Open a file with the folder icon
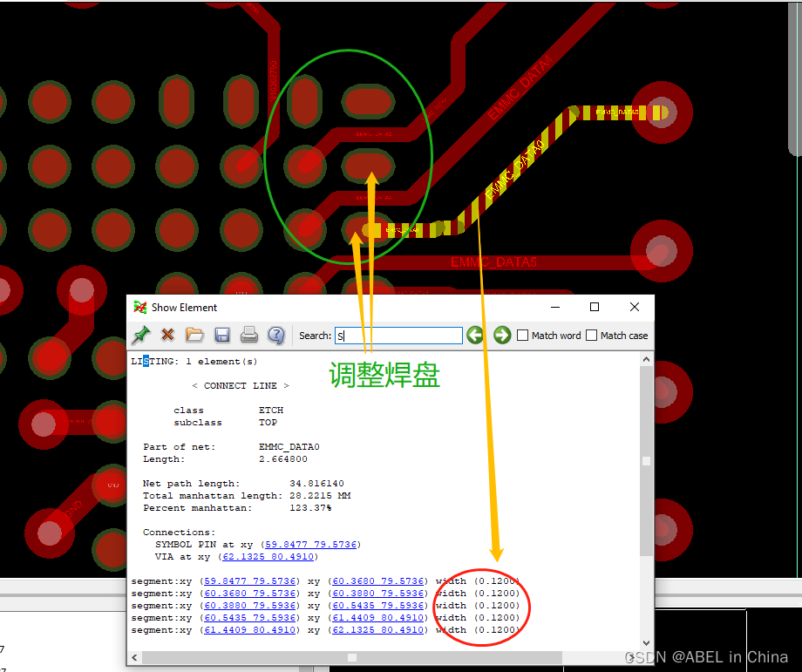The image size is (802, 672). click(194, 335)
